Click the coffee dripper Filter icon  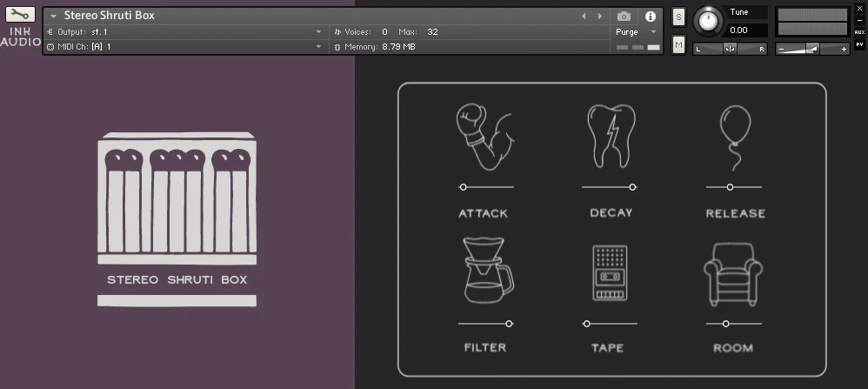pos(488,270)
